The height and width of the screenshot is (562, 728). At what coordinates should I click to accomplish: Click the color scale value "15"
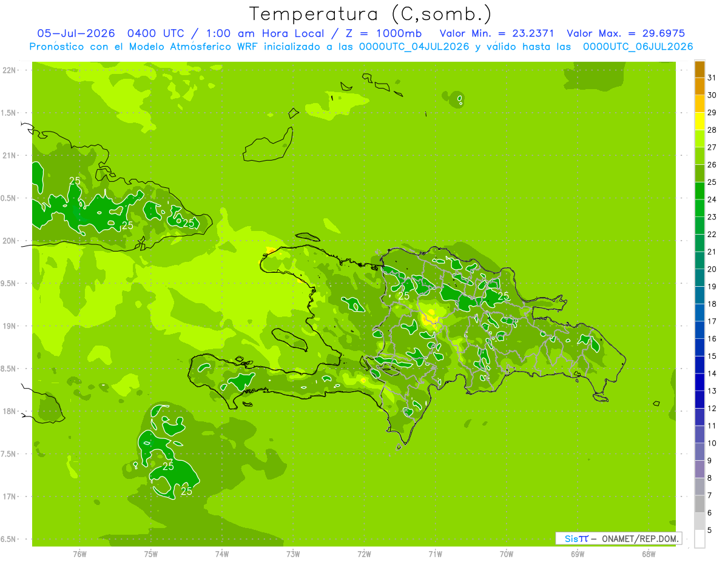[712, 356]
